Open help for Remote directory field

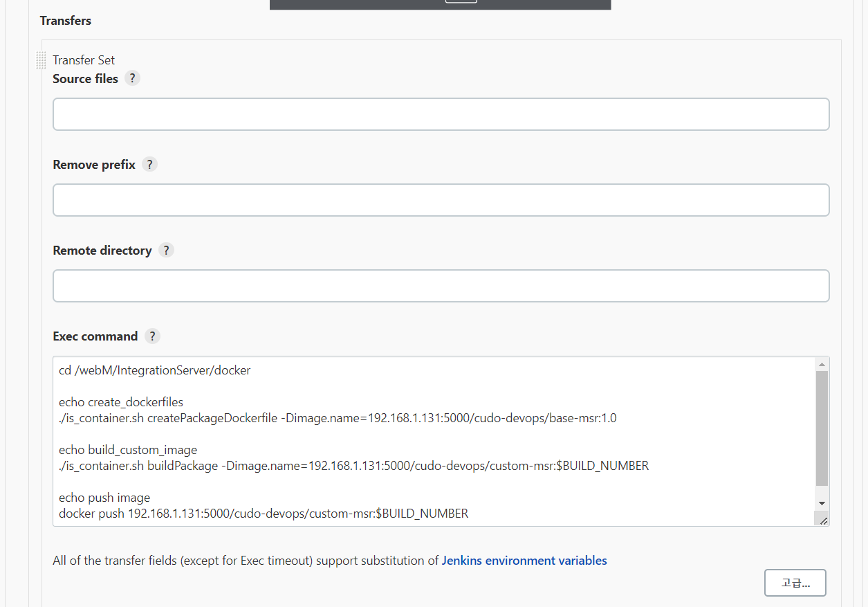tap(166, 251)
